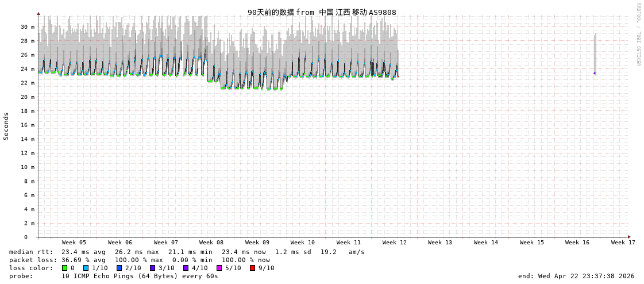644x284 pixels.
Task: Click the isolated data spike before Week 16
Action: click(595, 55)
